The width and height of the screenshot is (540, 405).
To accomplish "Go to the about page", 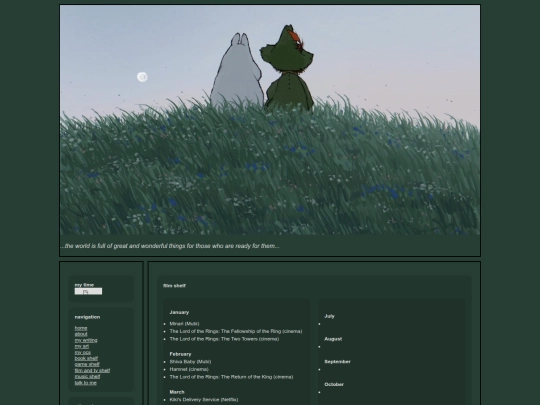I will coord(81,334).
